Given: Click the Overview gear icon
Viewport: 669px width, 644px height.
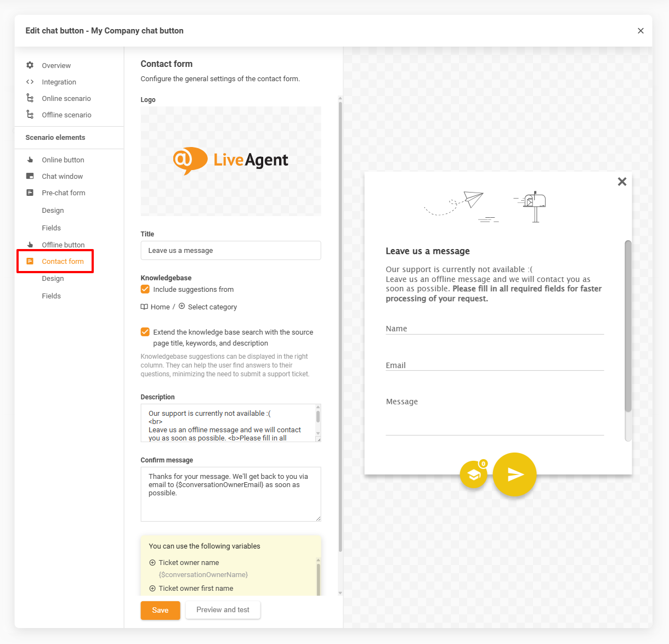Looking at the screenshot, I should click(30, 65).
